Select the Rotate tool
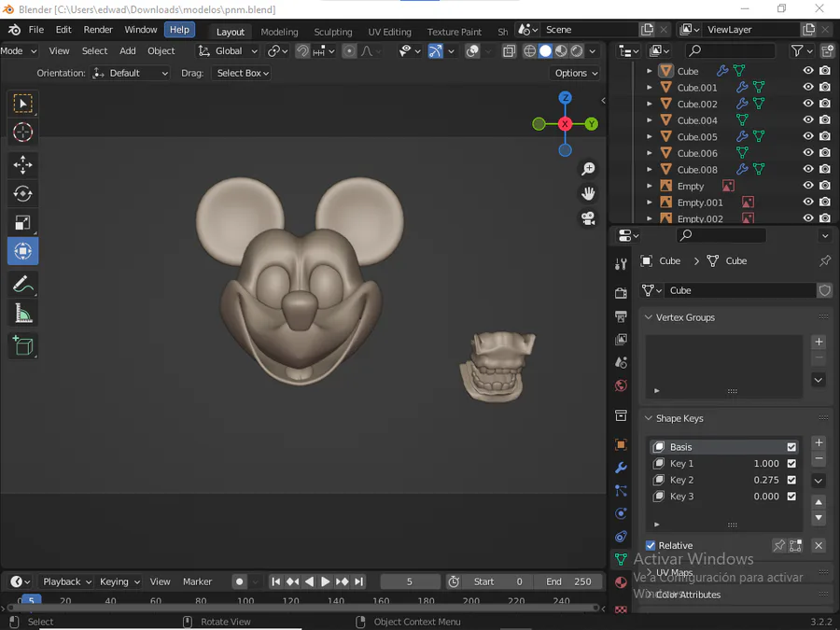This screenshot has width=840, height=630. (23, 194)
